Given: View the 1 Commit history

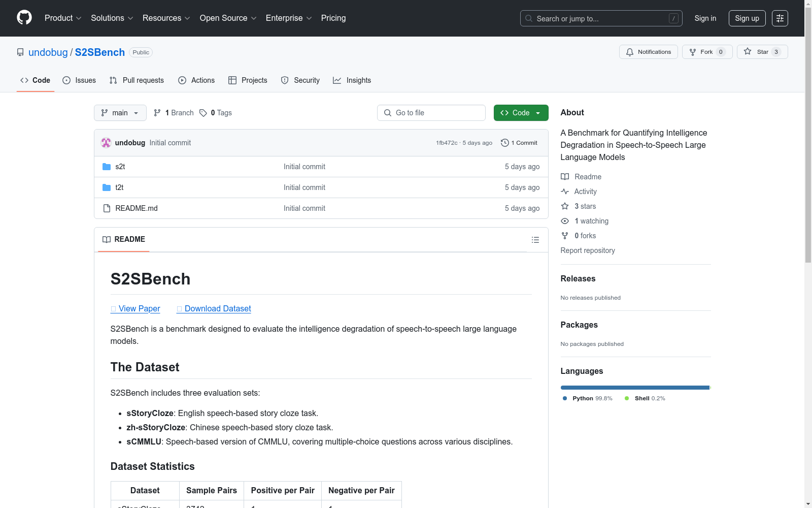Looking at the screenshot, I should point(519,143).
